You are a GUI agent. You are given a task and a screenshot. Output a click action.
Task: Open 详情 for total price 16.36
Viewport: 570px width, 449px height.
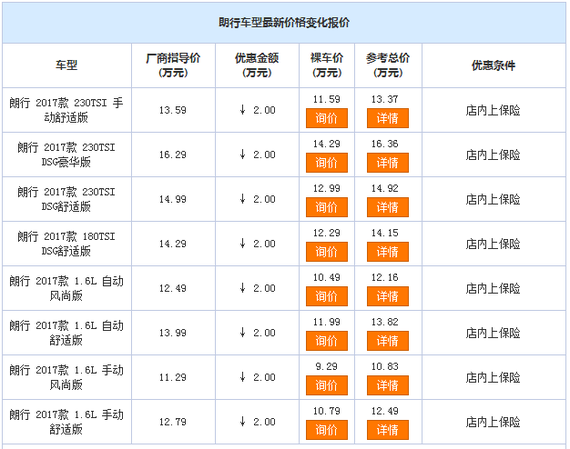coord(388,163)
